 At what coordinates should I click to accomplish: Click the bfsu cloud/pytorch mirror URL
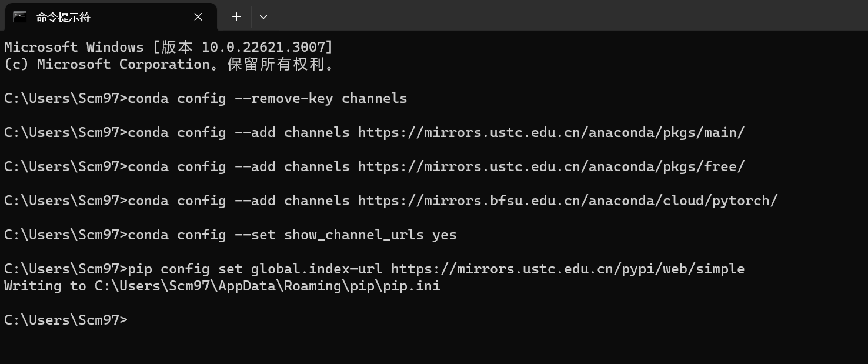pyautogui.click(x=567, y=201)
